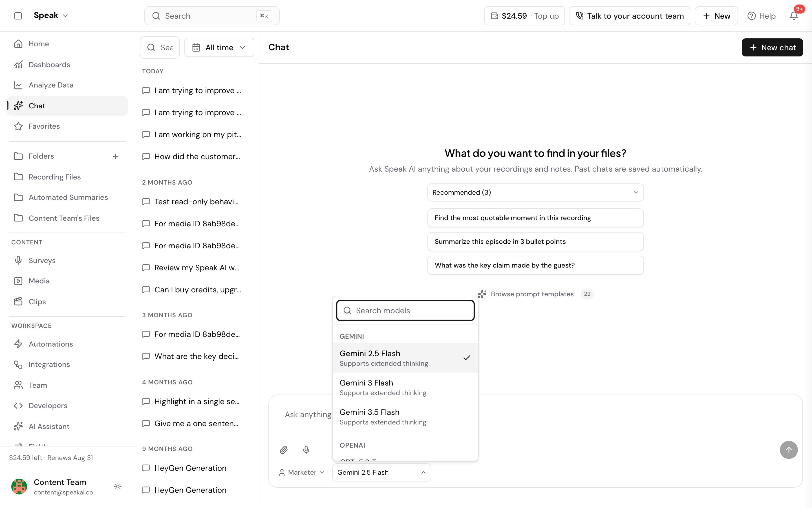Choose Gemini 3.5 Flash model
Screen dimensions: 812x508
405,417
